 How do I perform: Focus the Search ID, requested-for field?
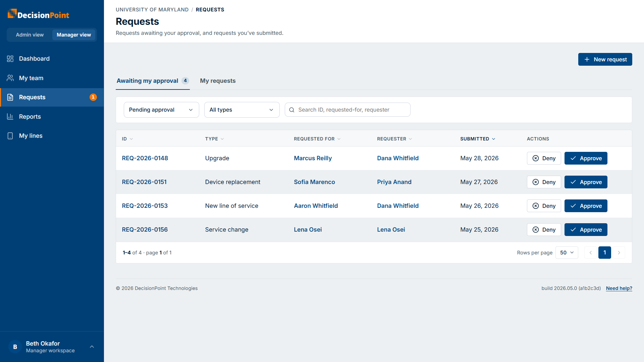click(347, 110)
